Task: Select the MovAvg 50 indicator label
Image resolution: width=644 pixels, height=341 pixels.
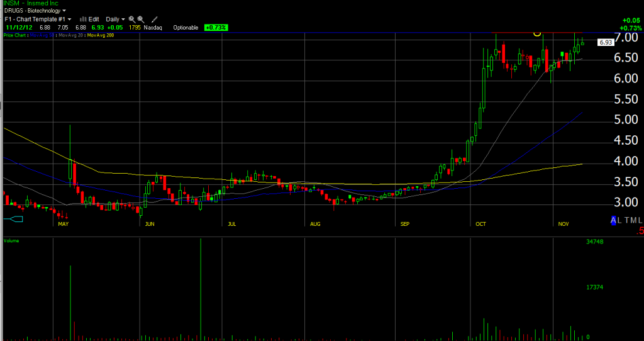Action: coord(42,35)
